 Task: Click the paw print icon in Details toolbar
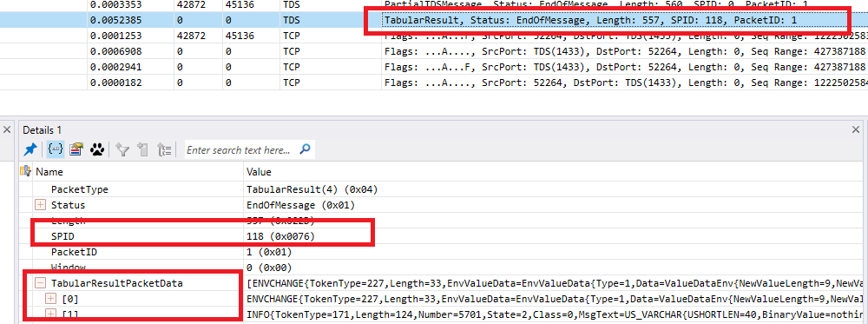click(97, 149)
